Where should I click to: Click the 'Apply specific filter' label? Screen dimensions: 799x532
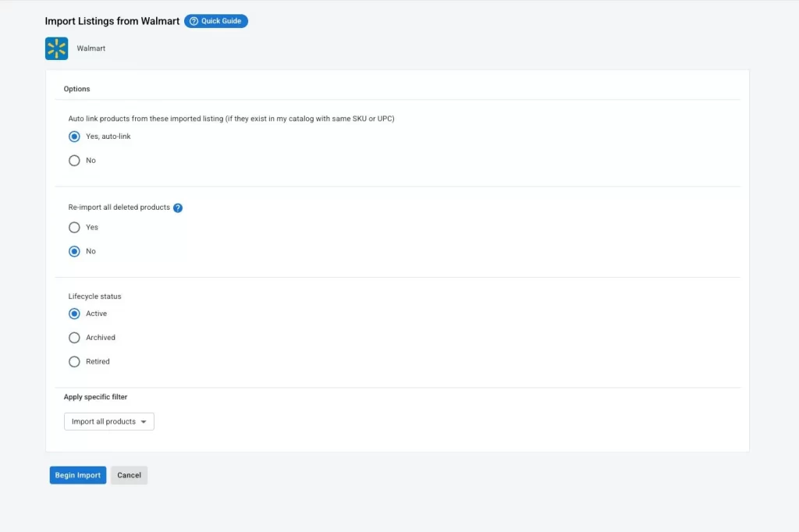click(x=95, y=397)
